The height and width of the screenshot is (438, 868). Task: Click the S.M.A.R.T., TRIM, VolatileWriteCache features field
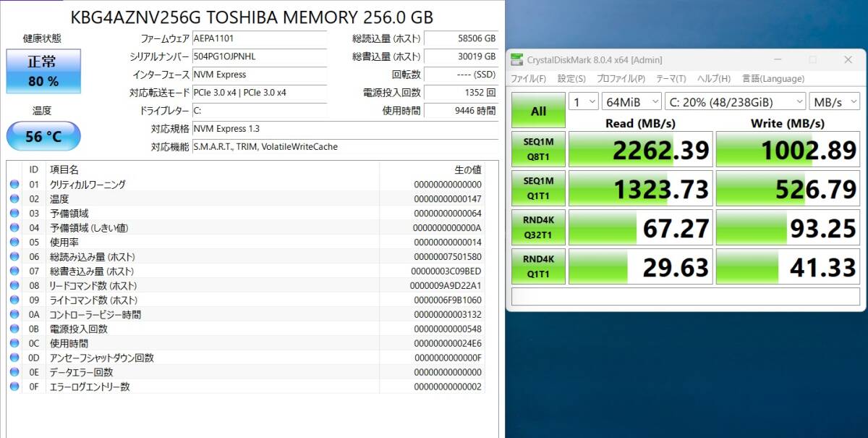345,147
